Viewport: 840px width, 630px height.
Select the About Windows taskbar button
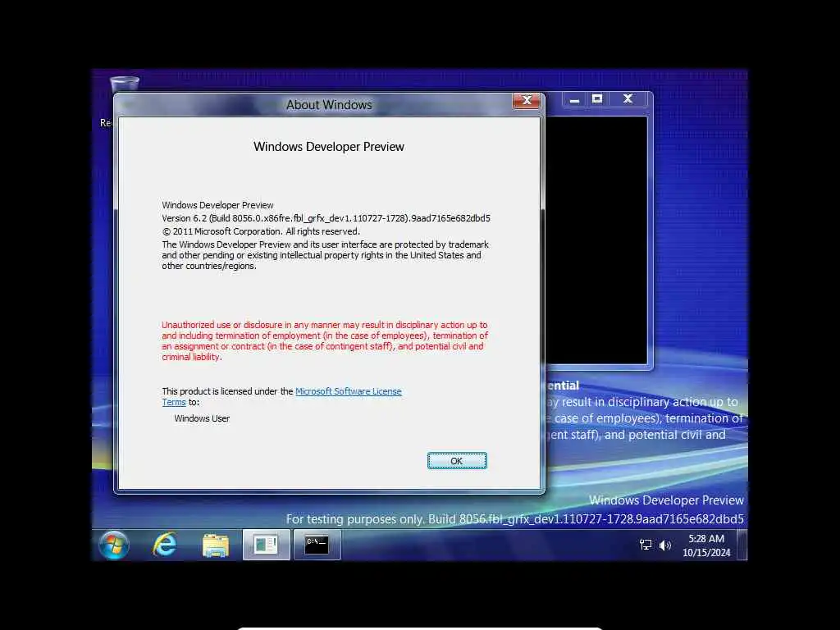(x=267, y=545)
